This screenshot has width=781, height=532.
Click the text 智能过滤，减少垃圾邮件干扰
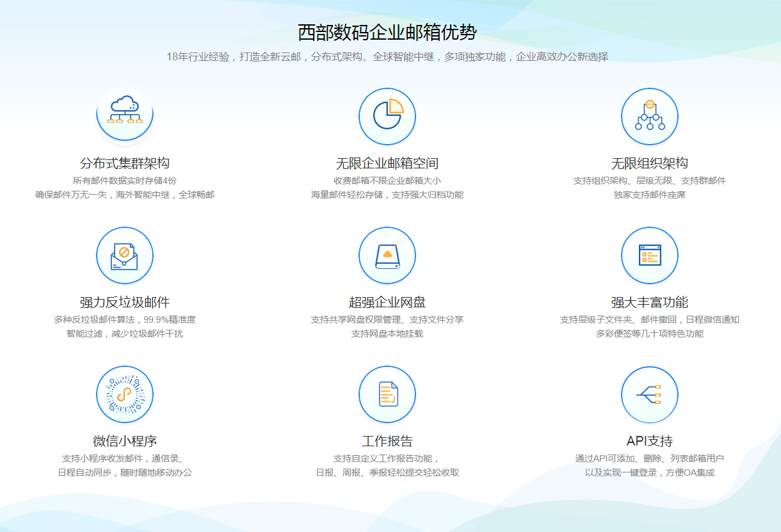125,334
